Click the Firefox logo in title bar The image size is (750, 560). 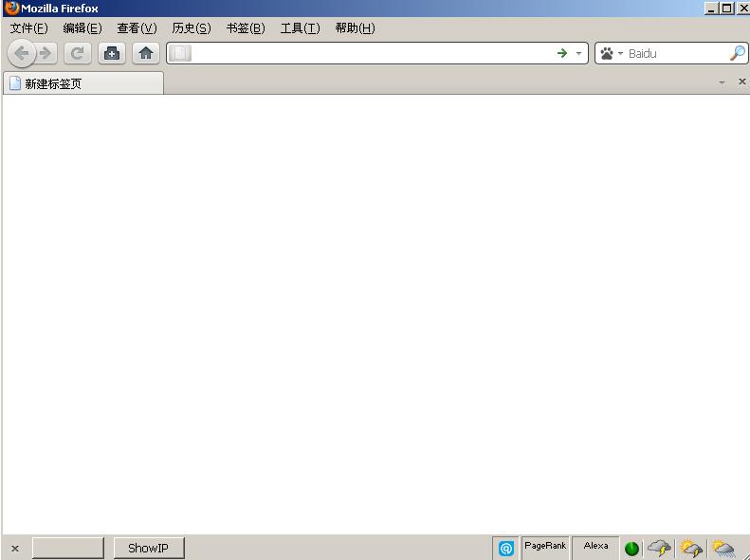click(x=11, y=9)
